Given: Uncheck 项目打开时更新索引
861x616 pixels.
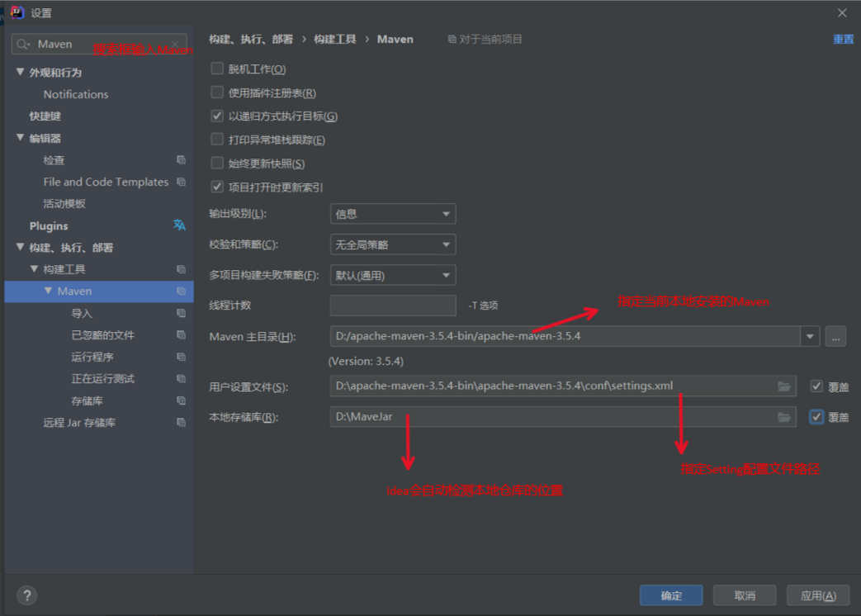Looking at the screenshot, I should (217, 187).
